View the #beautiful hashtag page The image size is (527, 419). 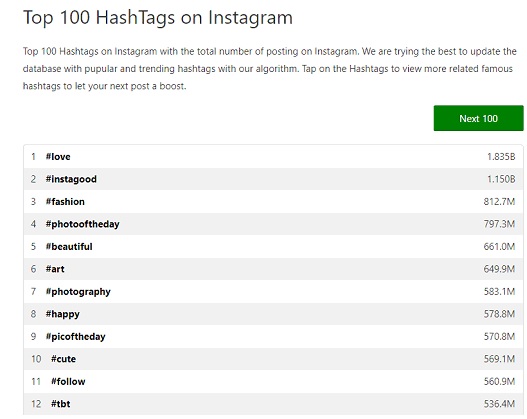[x=69, y=247]
